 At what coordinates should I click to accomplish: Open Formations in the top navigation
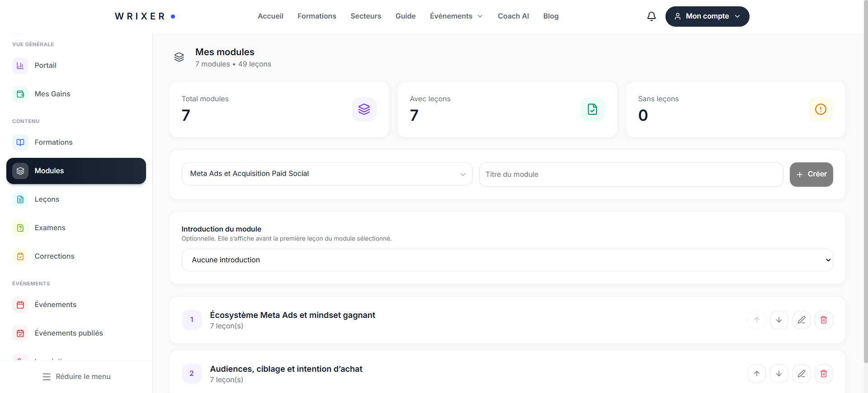click(317, 16)
